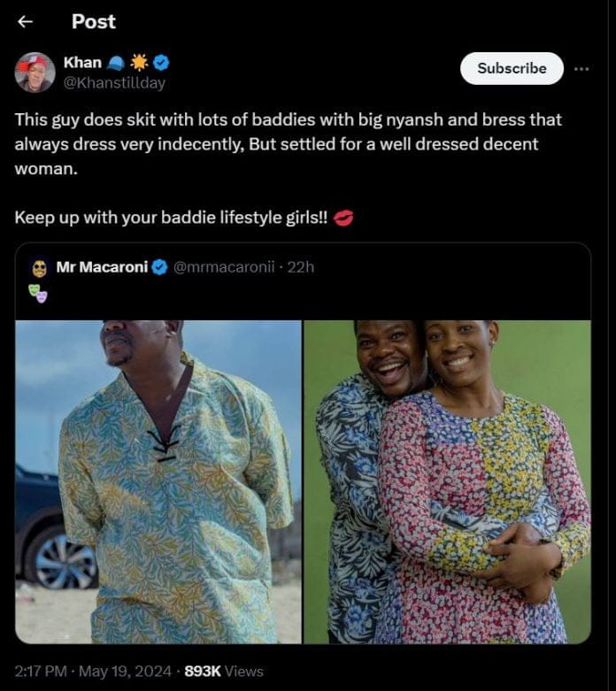Open Khan's profile avatar

coord(35,73)
